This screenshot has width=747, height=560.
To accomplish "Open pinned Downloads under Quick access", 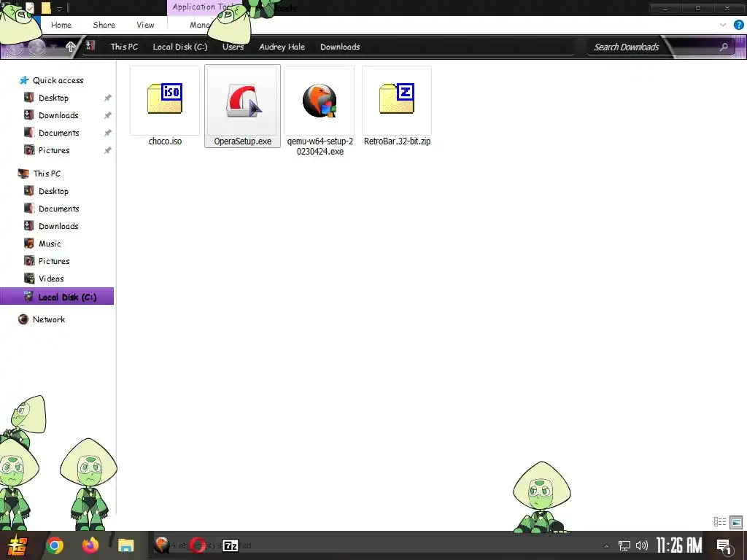I will coord(58,116).
